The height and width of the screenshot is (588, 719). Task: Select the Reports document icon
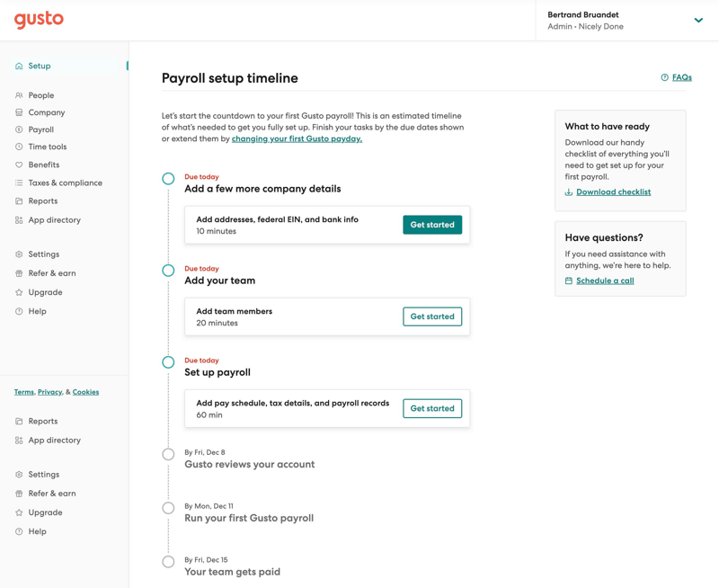pyautogui.click(x=20, y=200)
